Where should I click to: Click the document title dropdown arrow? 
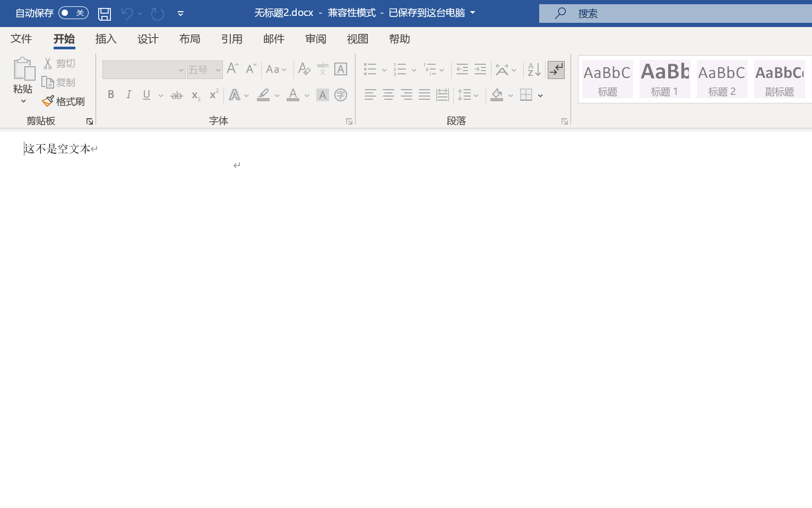473,13
